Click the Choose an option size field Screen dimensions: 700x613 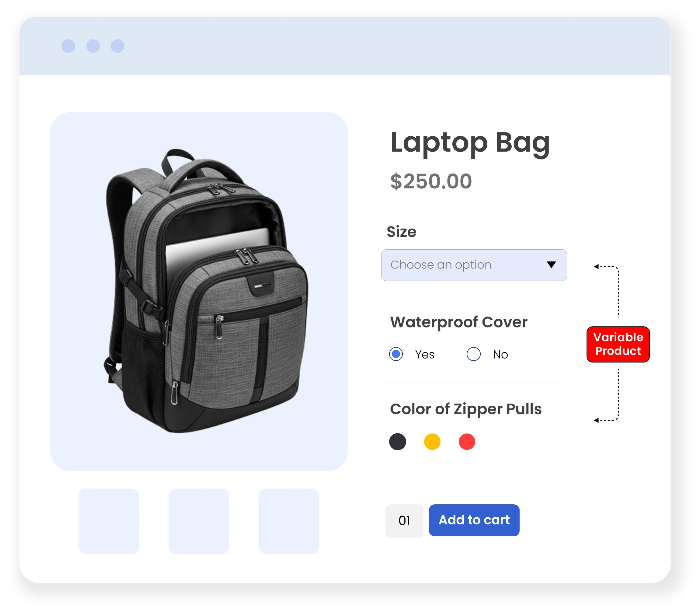tap(474, 265)
